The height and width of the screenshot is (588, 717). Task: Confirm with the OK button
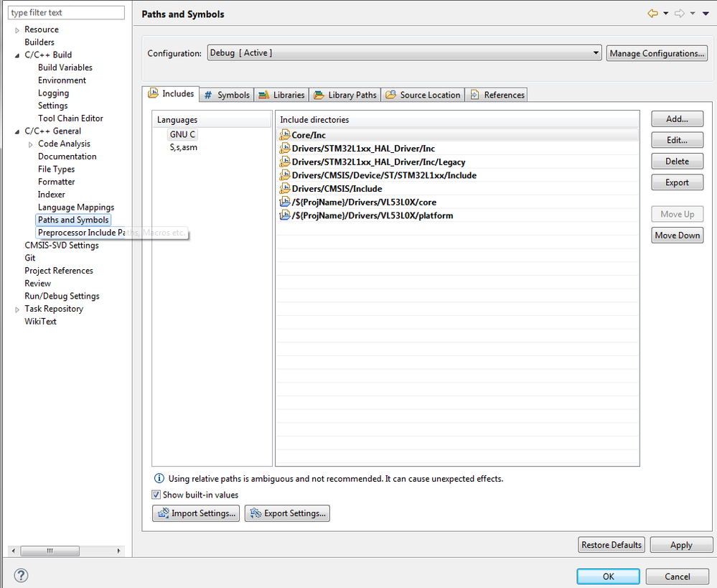pyautogui.click(x=608, y=576)
